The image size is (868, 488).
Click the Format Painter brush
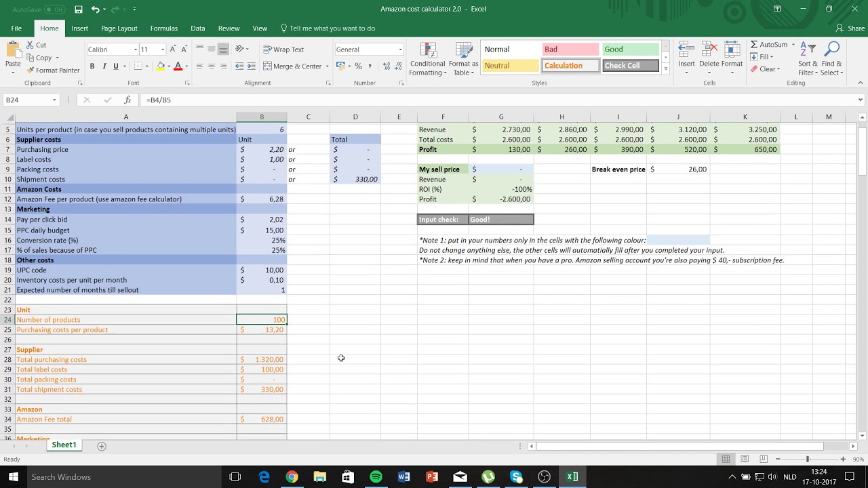[31, 70]
